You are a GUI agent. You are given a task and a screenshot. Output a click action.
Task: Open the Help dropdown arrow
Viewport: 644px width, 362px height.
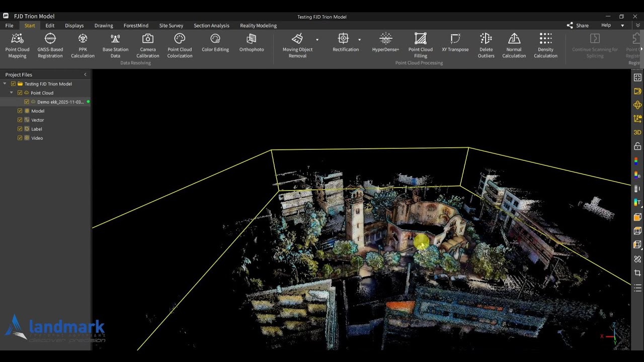(x=622, y=26)
